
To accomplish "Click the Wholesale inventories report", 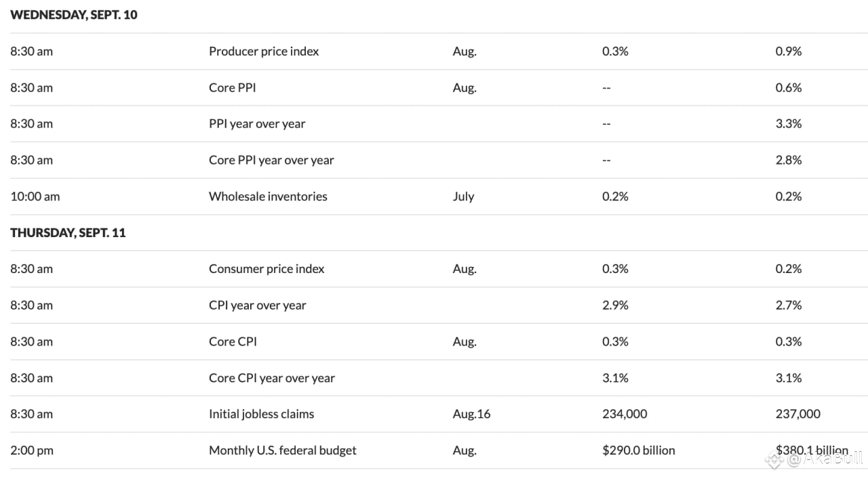I will coord(268,196).
